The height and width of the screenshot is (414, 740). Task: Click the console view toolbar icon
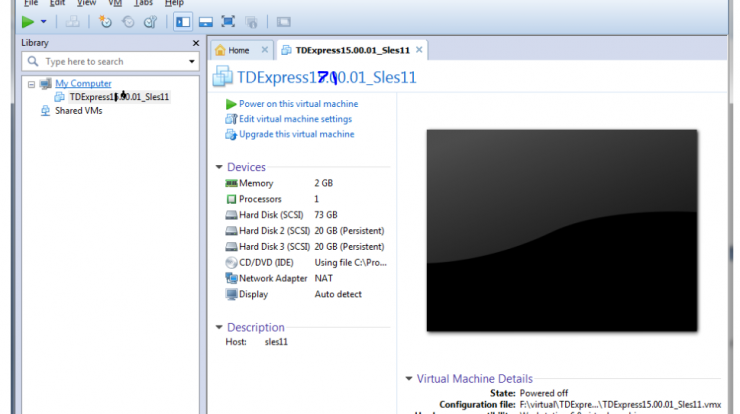284,22
